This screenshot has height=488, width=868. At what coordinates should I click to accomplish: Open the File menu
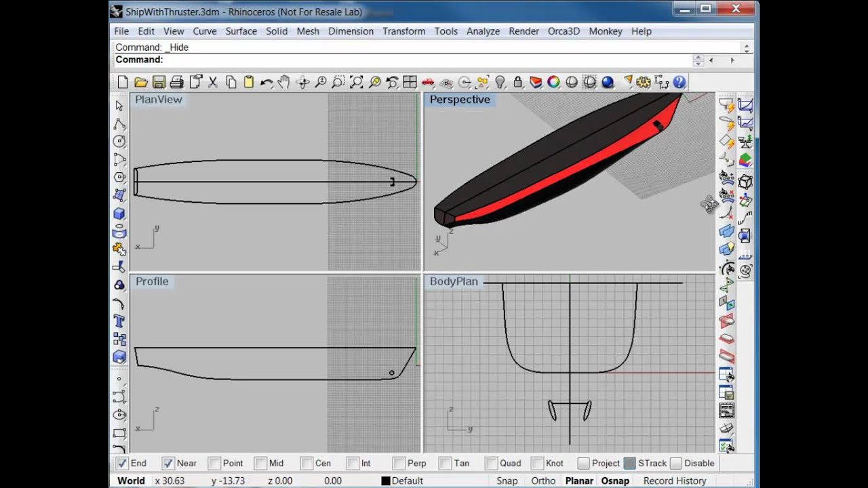121,31
